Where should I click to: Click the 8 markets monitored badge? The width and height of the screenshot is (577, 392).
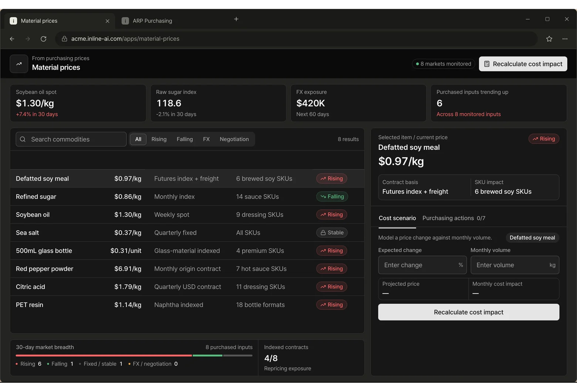443,64
